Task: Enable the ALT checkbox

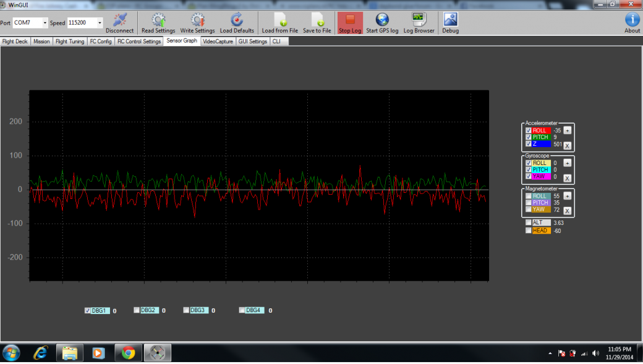Action: (x=528, y=222)
